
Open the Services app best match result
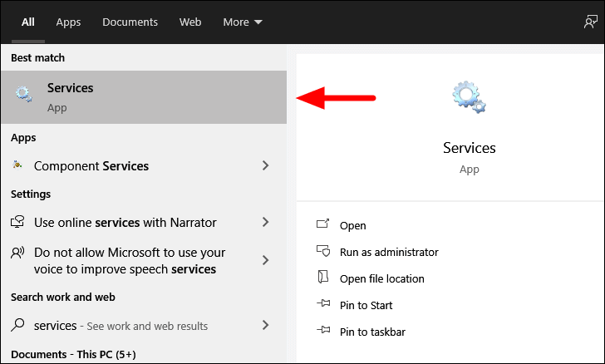pyautogui.click(x=144, y=97)
